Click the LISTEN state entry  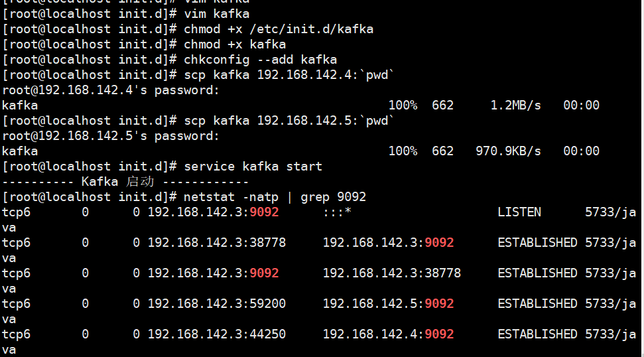point(519,212)
